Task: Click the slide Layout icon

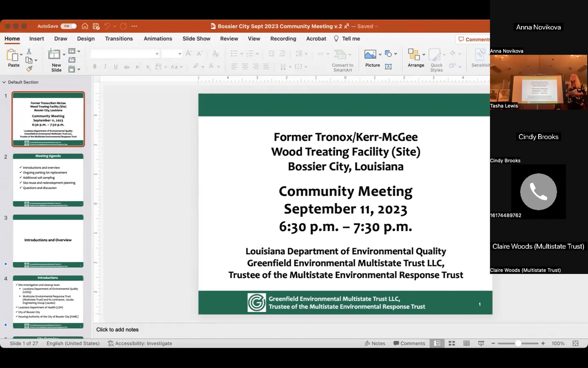Action: (x=72, y=51)
